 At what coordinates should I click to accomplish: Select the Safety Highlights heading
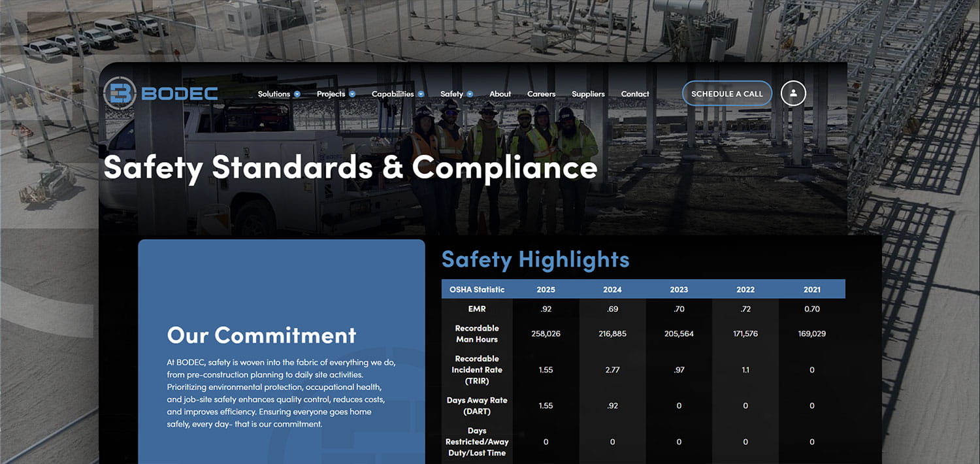pyautogui.click(x=535, y=259)
